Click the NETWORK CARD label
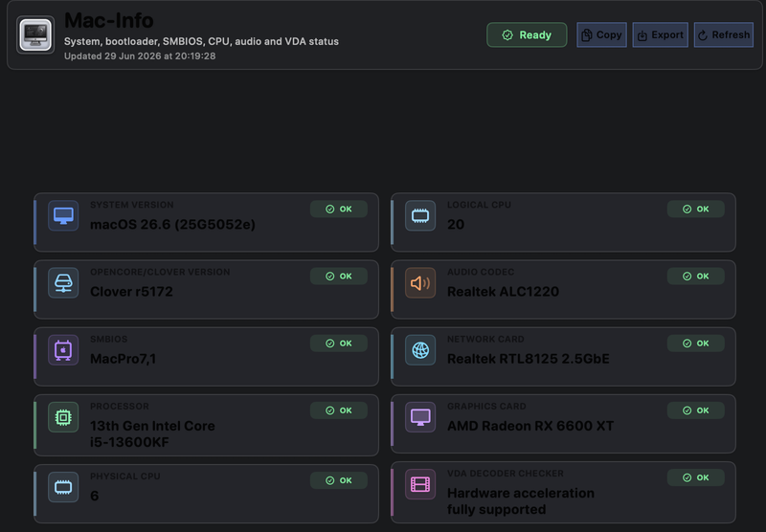Viewport: 766px width, 532px height. (x=485, y=340)
